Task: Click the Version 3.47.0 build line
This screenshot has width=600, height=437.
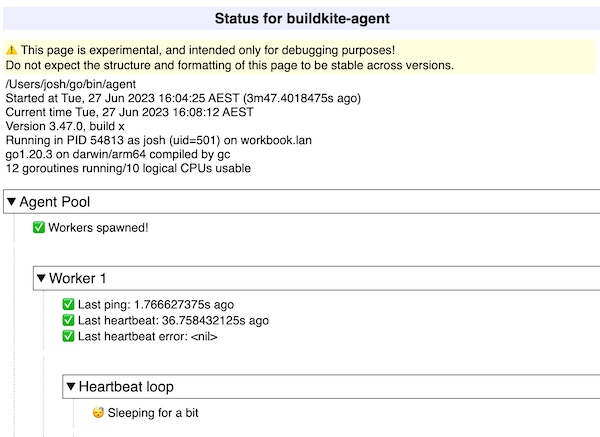Action: point(65,126)
